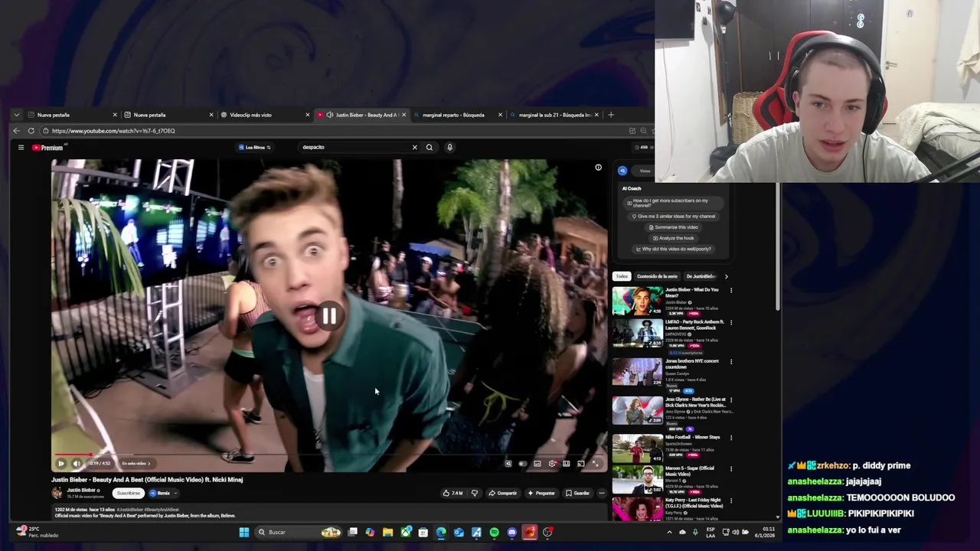Open 'What Do You Mean?' video thumbnail
Image resolution: width=980 pixels, height=551 pixels.
coord(637,302)
